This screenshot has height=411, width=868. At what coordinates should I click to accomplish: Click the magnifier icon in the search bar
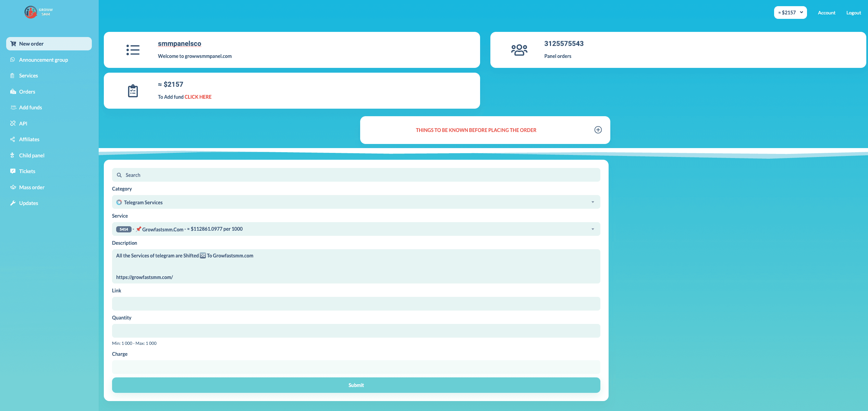(119, 175)
